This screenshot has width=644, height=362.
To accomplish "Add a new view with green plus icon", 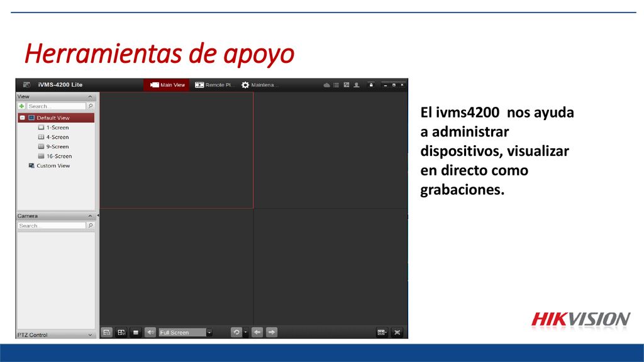I will point(22,106).
